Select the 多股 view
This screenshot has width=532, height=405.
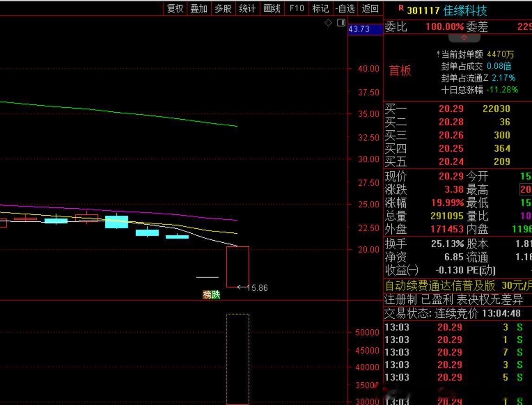tap(223, 8)
